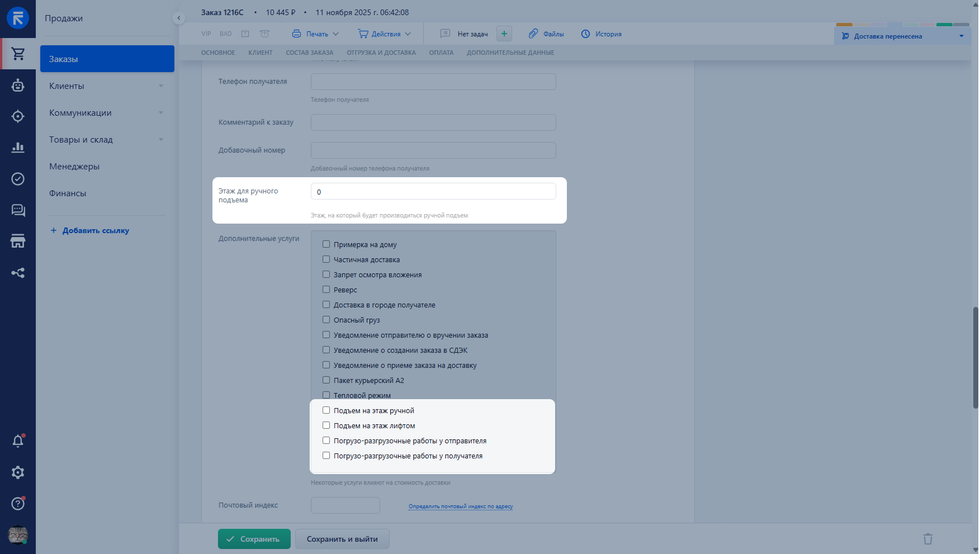Click "Определить почтовый индекс по адресу" link

tap(460, 506)
